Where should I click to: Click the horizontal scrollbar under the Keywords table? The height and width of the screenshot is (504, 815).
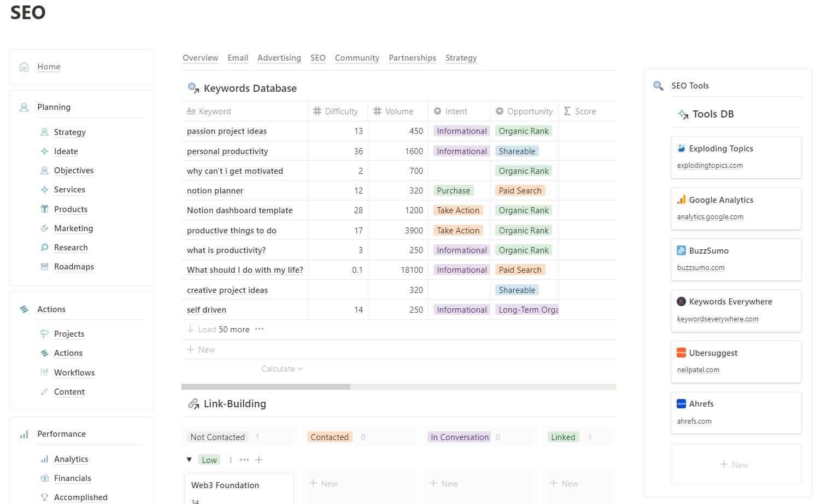266,386
